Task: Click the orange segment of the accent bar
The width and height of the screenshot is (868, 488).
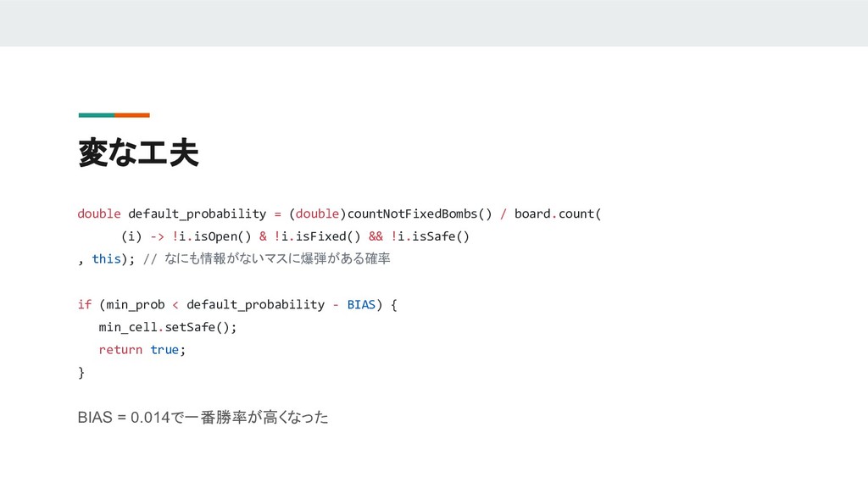Action: click(132, 115)
